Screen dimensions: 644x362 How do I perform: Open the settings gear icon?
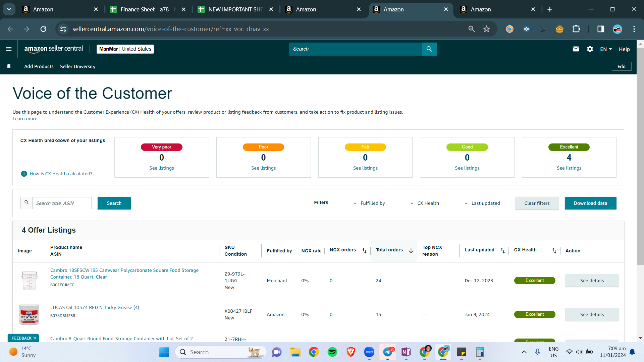590,49
